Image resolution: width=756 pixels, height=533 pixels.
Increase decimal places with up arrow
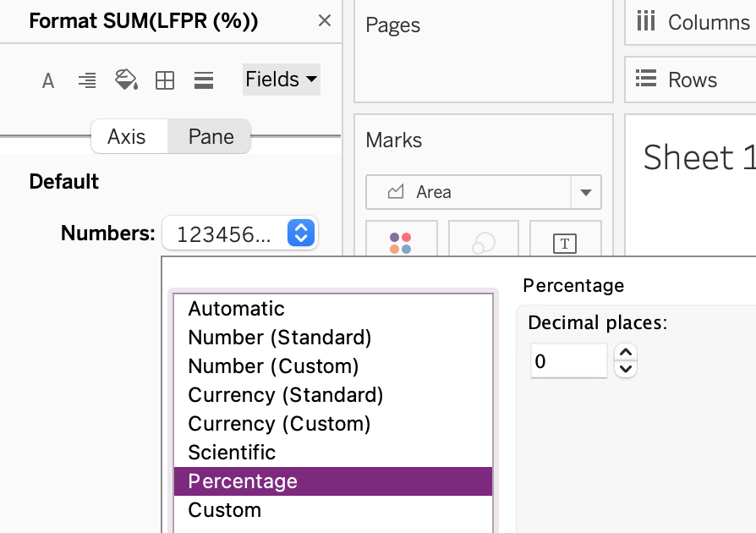[625, 353]
